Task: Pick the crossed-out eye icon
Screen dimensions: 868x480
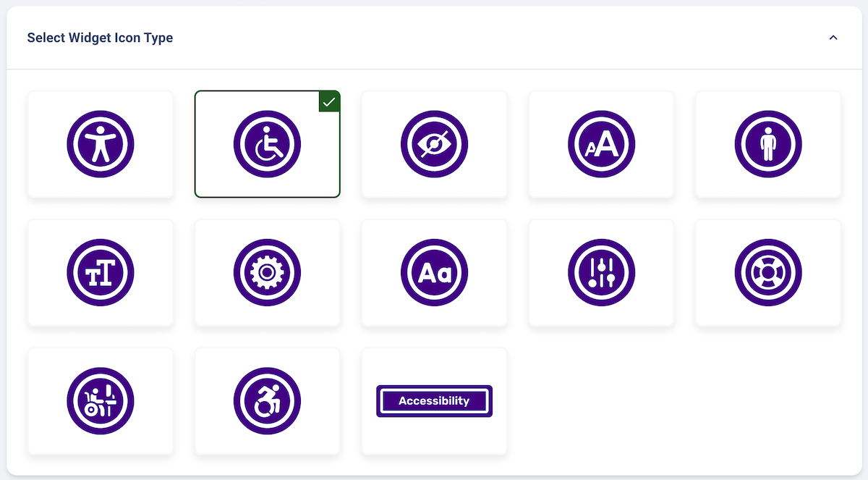Action: (435, 144)
